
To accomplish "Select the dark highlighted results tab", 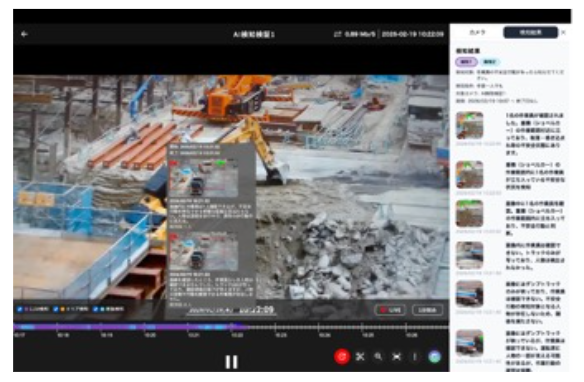I will pos(531,33).
